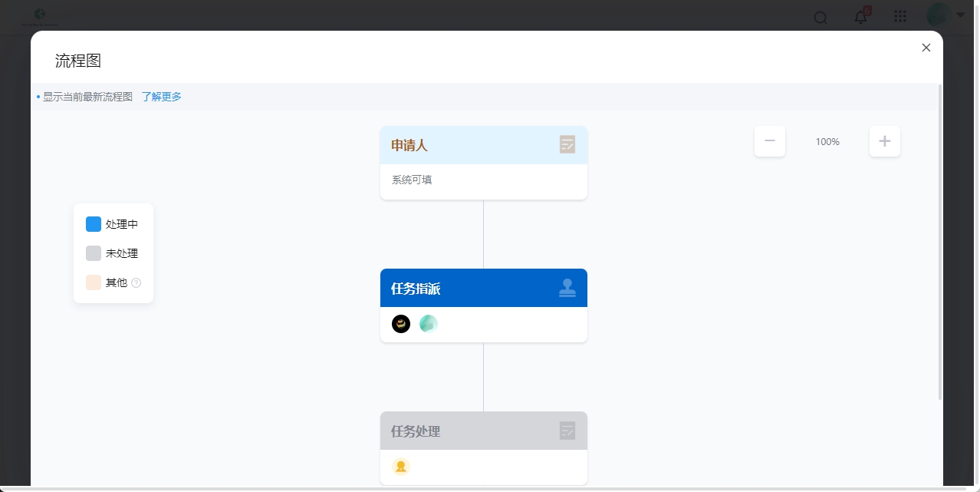Click the blue 处理中 legend swatch
The width and height of the screenshot is (980, 492).
[94, 224]
